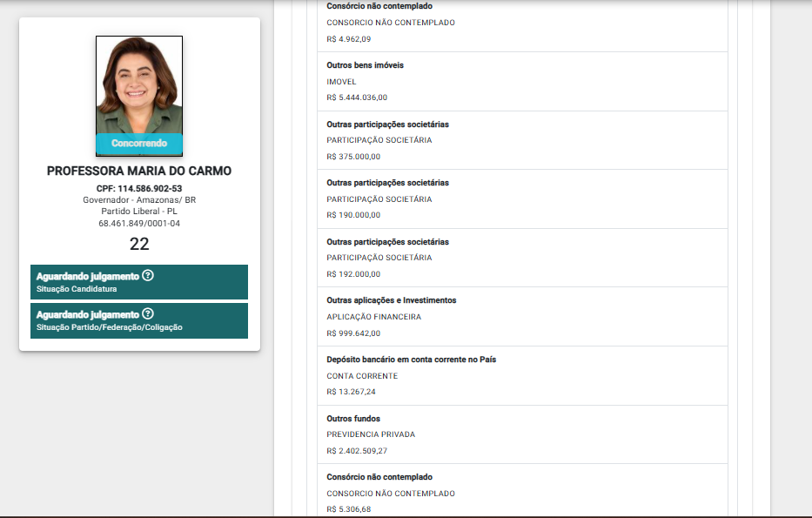
Task: Click the IMOVEL description
Action: pyautogui.click(x=341, y=82)
